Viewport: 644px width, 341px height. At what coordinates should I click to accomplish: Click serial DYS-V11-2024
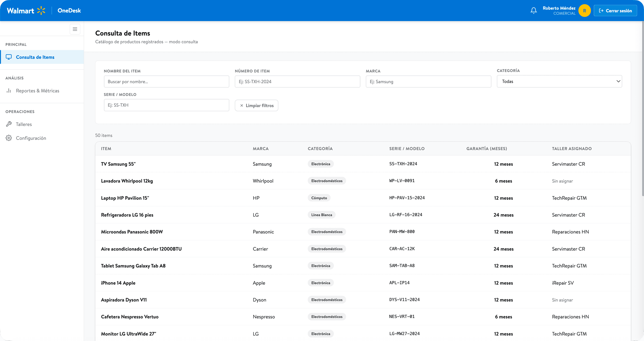pyautogui.click(x=404, y=300)
